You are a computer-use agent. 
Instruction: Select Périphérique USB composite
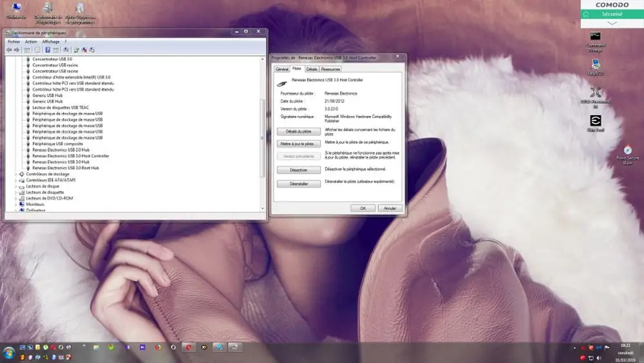(x=57, y=144)
